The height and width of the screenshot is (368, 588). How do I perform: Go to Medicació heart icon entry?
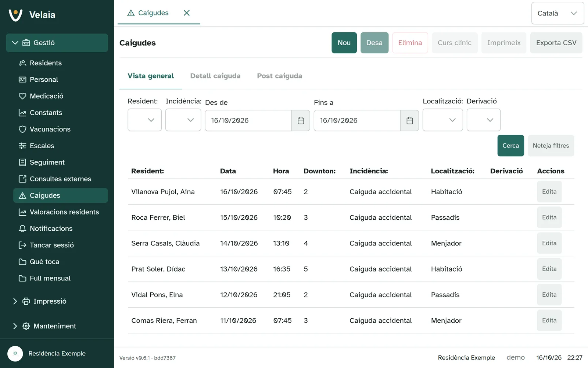point(61,96)
